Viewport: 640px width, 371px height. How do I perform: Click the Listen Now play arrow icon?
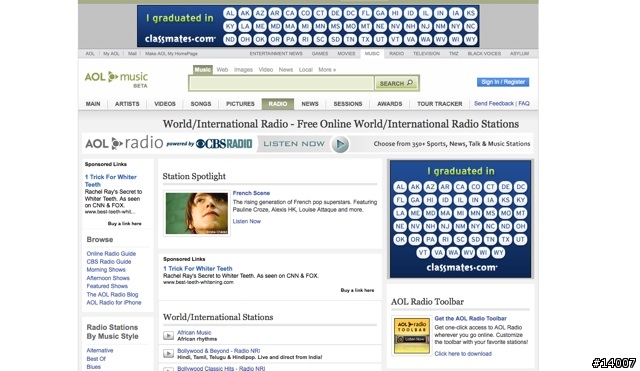340,144
